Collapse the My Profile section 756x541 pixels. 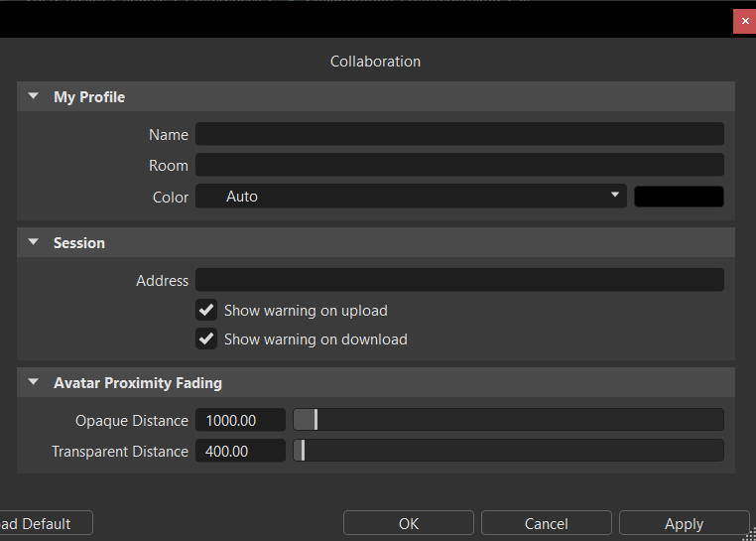click(x=34, y=96)
